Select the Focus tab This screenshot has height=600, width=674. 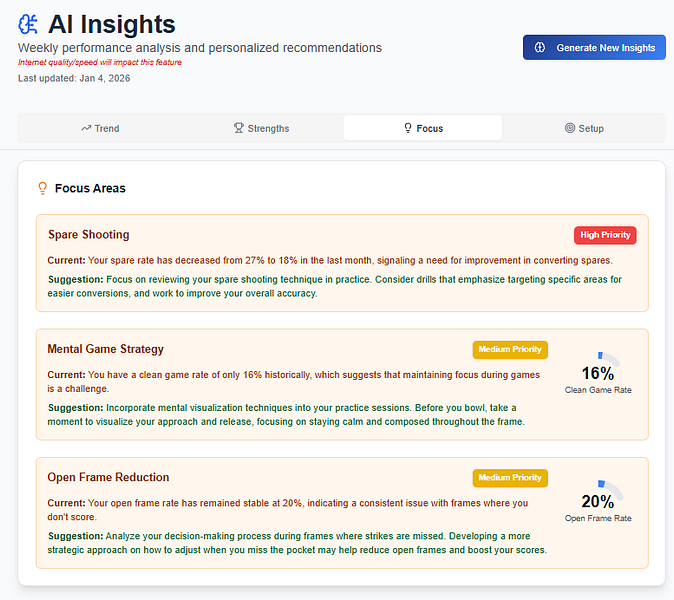click(x=423, y=128)
